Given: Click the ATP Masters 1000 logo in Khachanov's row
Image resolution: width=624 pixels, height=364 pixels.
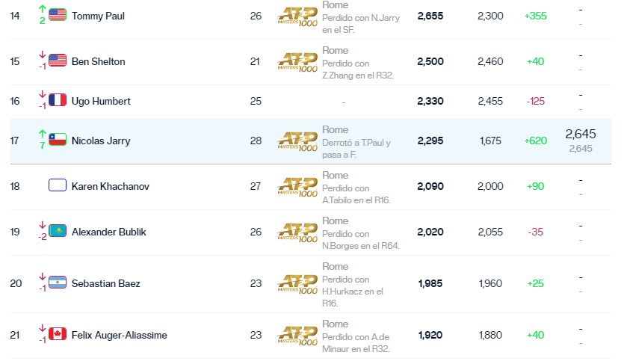Looking at the screenshot, I should tap(297, 188).
